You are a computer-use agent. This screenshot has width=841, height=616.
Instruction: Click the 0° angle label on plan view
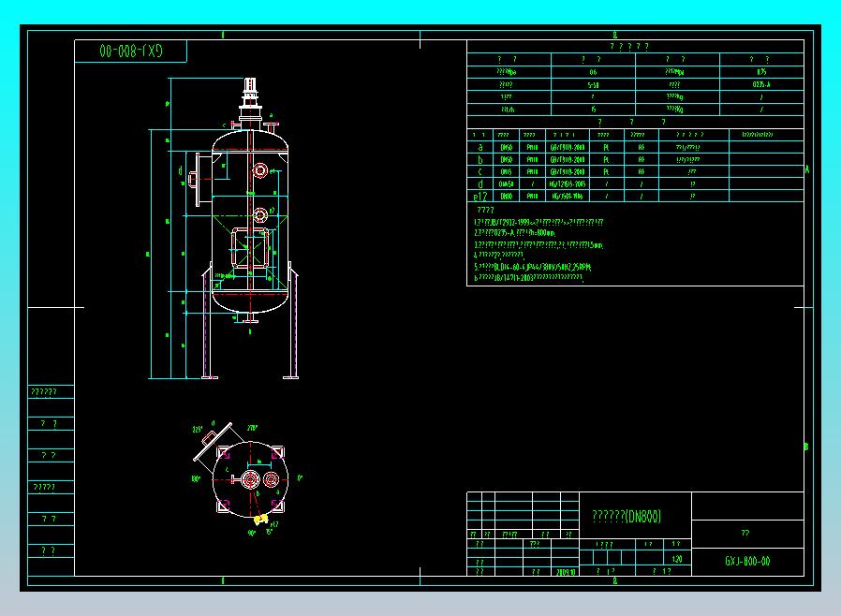point(300,477)
